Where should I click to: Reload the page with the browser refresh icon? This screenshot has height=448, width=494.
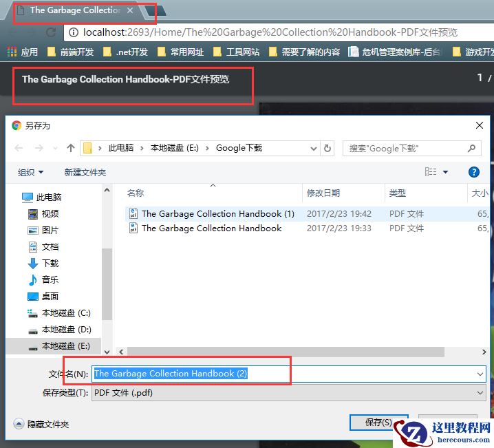tap(50, 32)
